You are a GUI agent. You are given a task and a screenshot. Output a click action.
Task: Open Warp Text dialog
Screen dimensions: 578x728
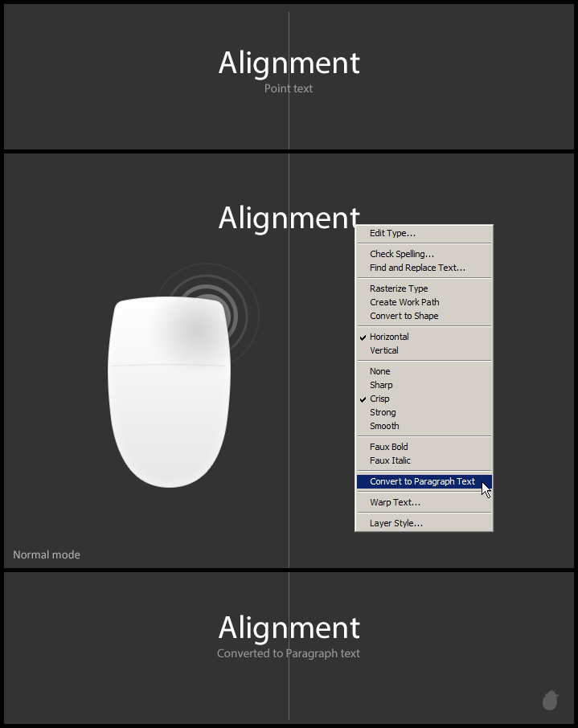coord(395,502)
